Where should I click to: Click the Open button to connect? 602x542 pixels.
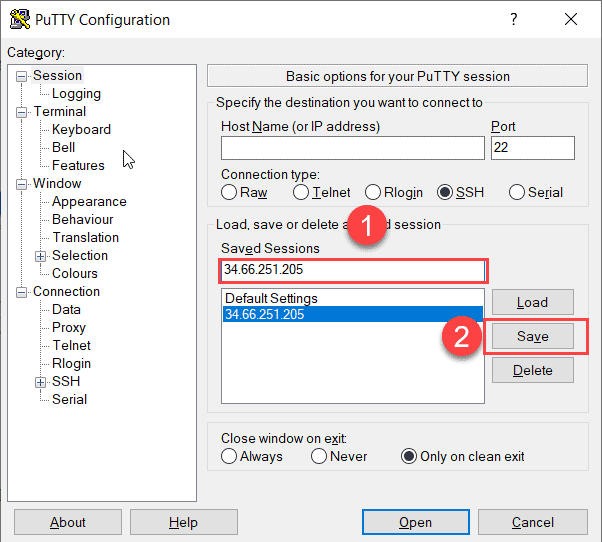pyautogui.click(x=415, y=522)
